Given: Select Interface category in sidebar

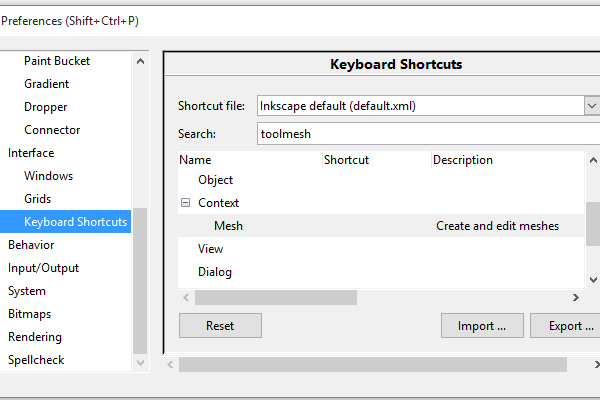Looking at the screenshot, I should 31,153.
